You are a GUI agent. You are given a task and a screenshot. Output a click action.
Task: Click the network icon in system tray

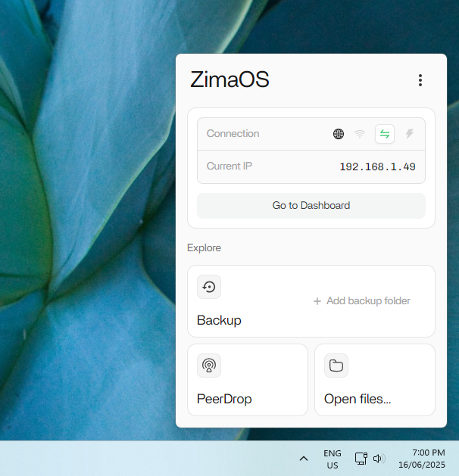click(361, 459)
